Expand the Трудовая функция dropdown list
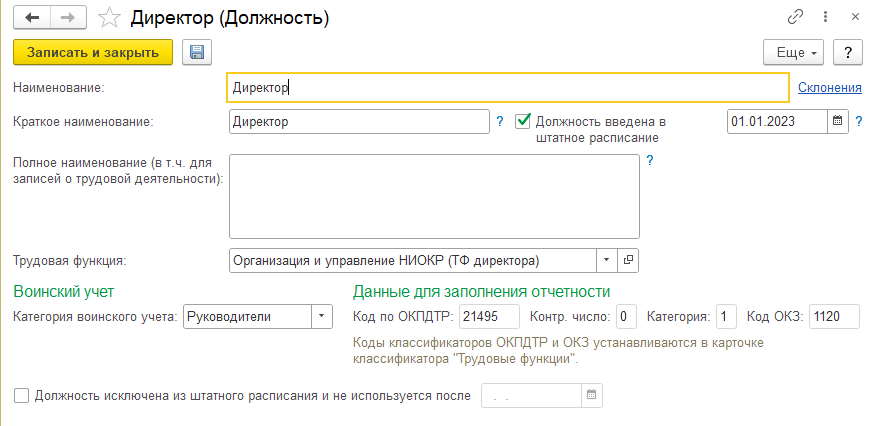This screenshot has width=881, height=426. pos(607,260)
